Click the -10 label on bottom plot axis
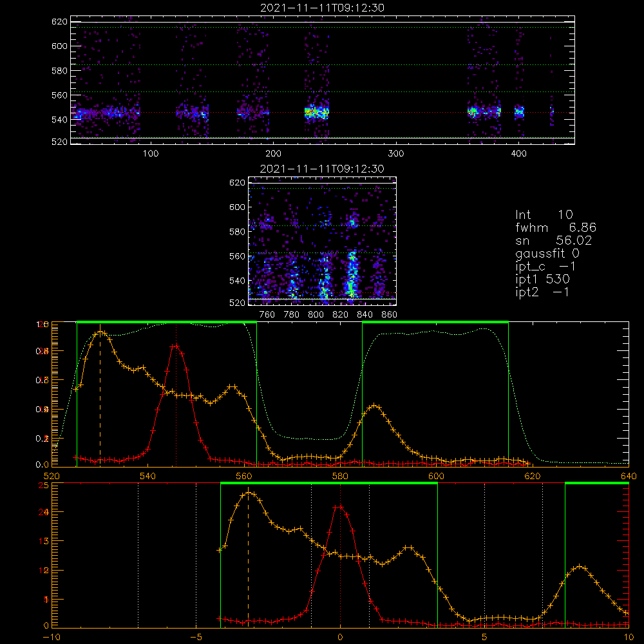The width and height of the screenshot is (644, 644). [52, 638]
